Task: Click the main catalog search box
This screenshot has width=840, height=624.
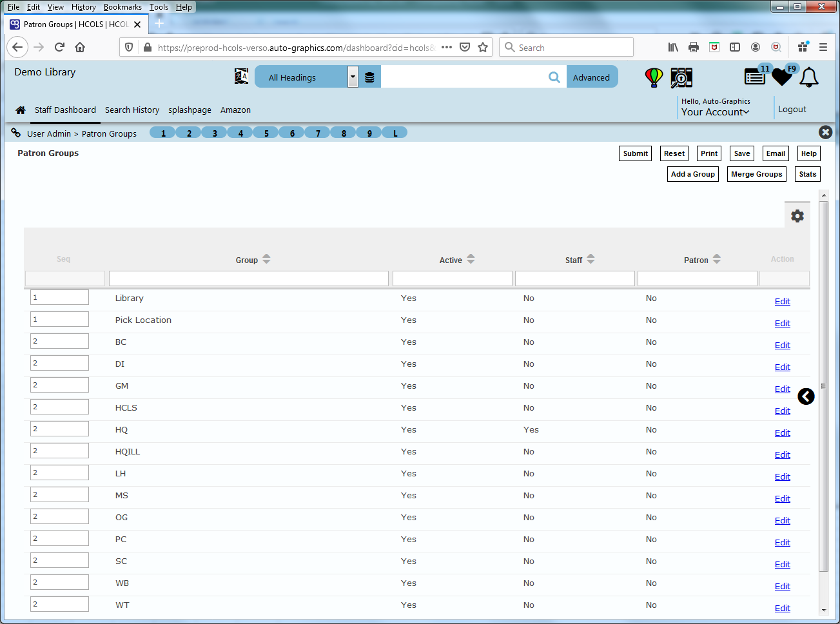Action: click(x=464, y=77)
